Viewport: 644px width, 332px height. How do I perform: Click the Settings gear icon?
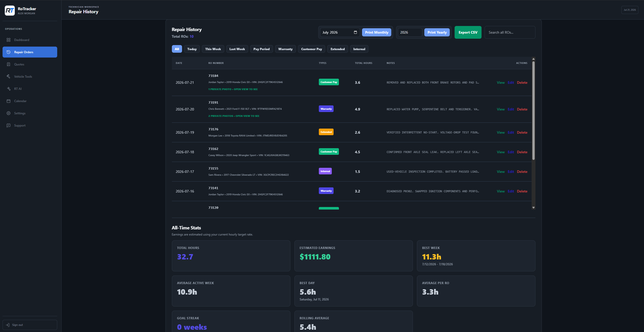click(x=8, y=113)
